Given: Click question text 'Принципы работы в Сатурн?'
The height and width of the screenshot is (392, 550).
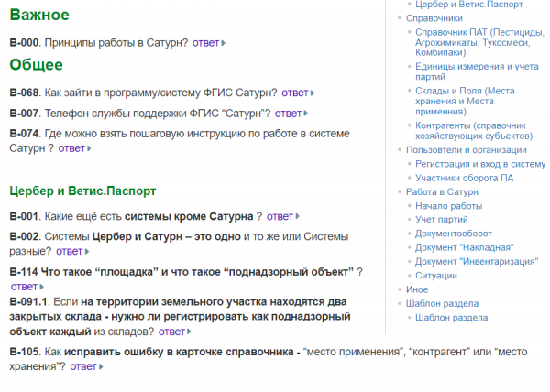Looking at the screenshot, I should point(116,43).
